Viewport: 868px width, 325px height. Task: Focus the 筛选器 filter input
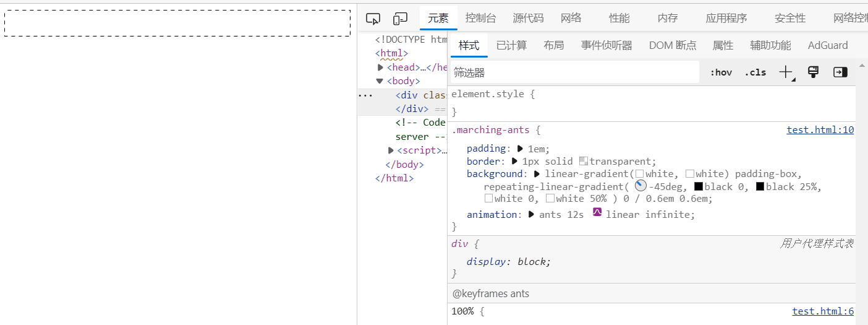pos(574,72)
